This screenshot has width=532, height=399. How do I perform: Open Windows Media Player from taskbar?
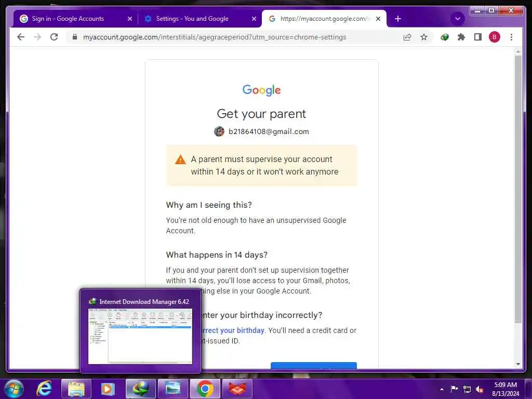[x=107, y=389]
